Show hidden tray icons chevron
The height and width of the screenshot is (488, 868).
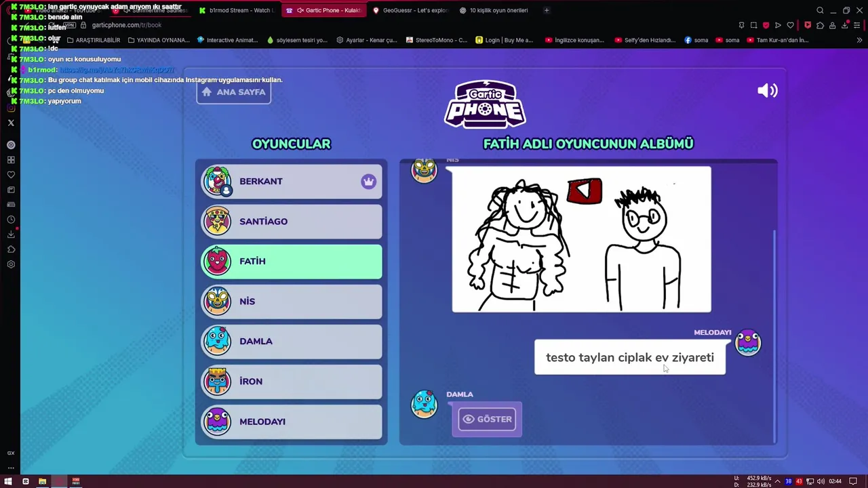coord(778,481)
